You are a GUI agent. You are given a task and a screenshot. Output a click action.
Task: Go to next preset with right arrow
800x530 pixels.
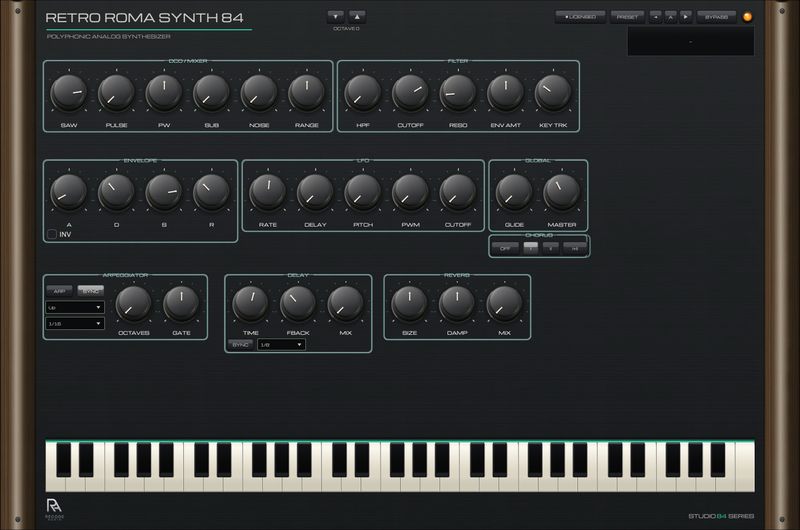pyautogui.click(x=686, y=17)
